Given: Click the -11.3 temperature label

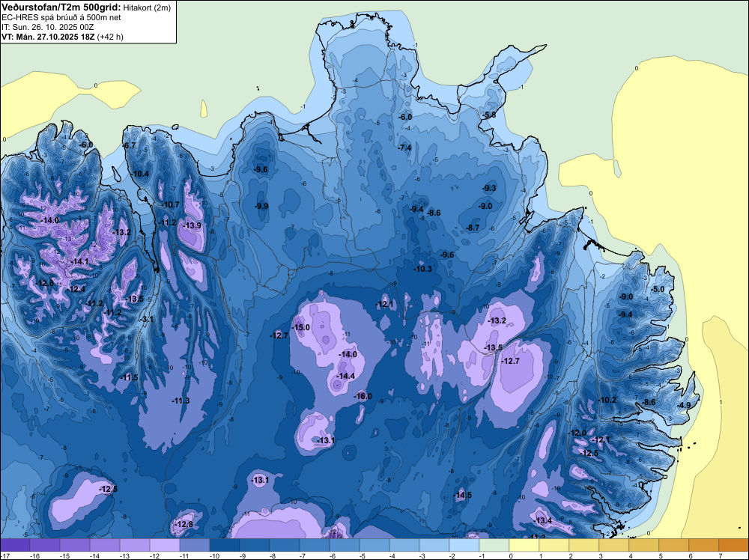Looking at the screenshot, I should [x=181, y=401].
